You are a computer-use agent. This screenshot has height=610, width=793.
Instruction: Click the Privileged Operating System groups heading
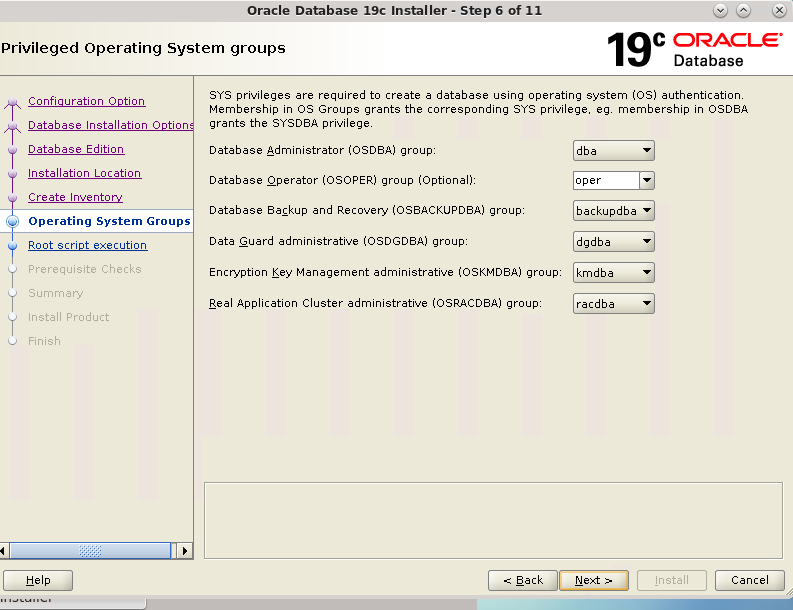(143, 48)
